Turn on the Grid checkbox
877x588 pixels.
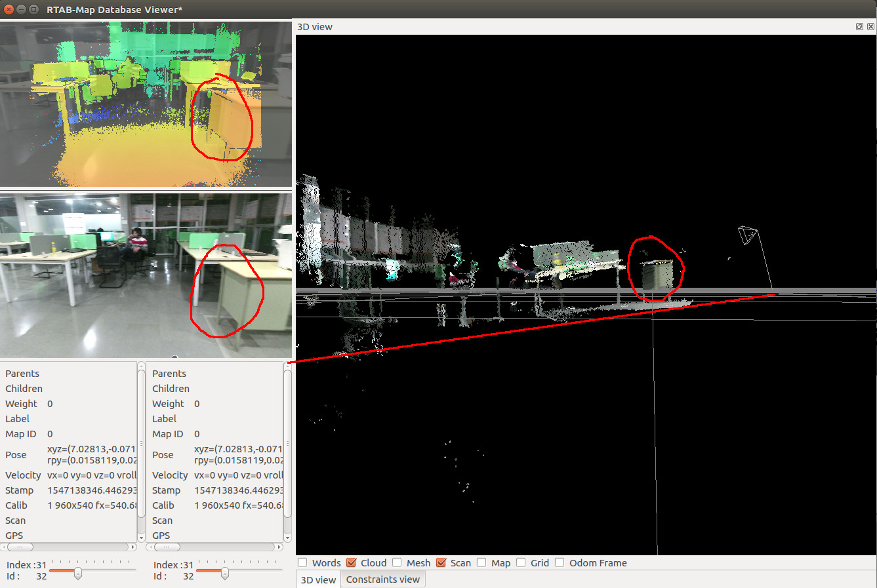tap(521, 562)
